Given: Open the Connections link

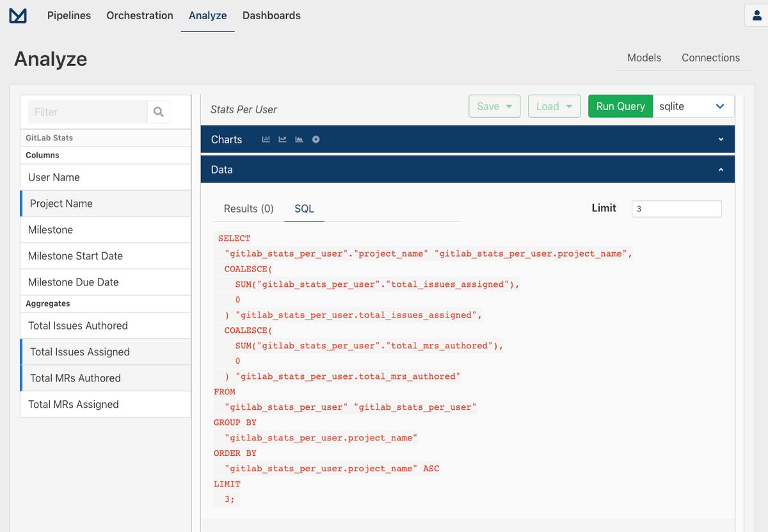Looking at the screenshot, I should pos(710,58).
